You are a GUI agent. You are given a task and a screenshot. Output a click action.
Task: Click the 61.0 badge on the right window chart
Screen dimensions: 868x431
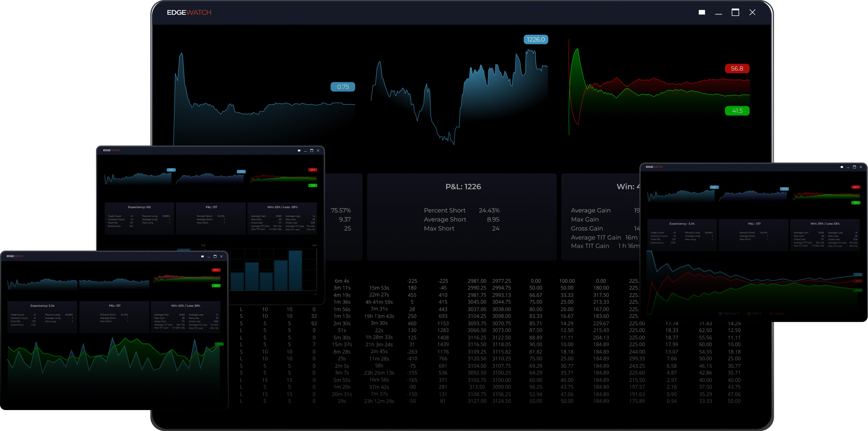coord(858,275)
